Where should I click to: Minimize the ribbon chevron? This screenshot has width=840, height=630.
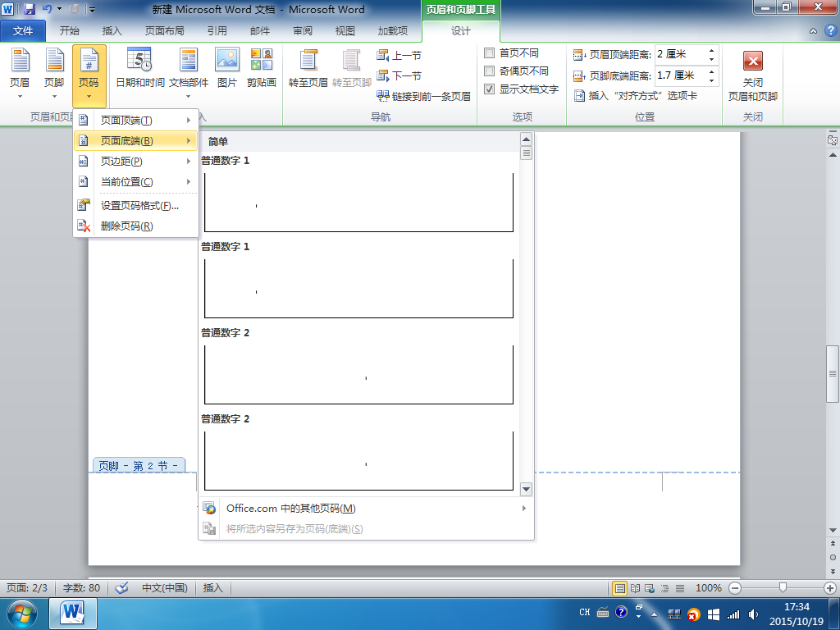(813, 31)
